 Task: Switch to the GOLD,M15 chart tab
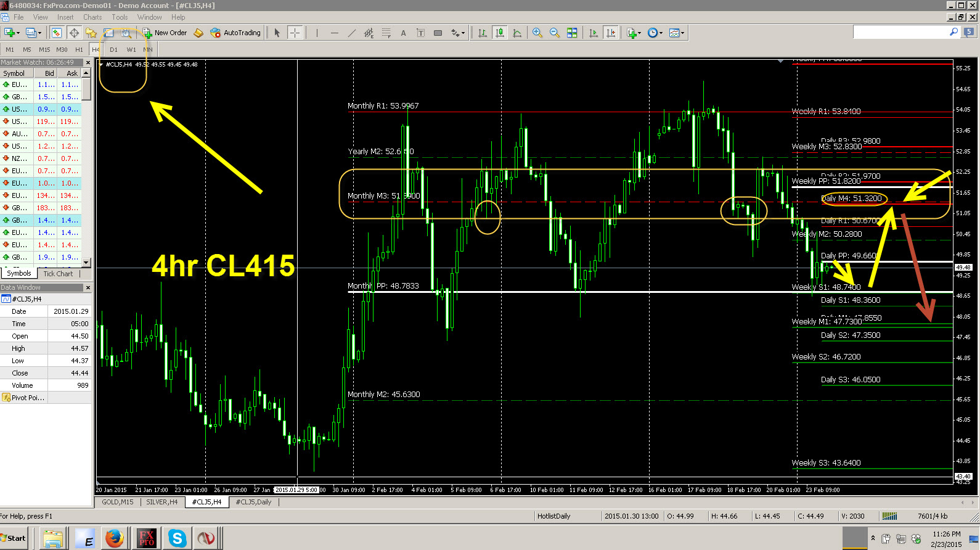[118, 502]
